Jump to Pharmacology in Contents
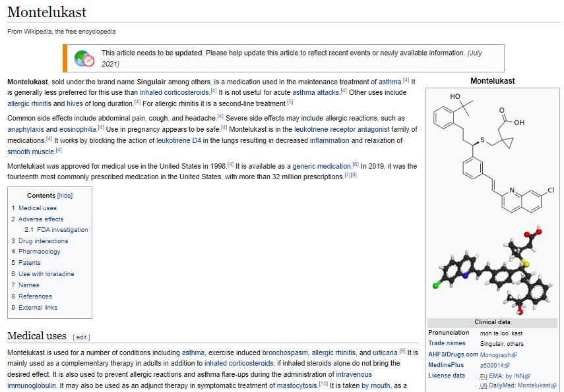Viewport: 564px width, 392px height. click(x=39, y=252)
